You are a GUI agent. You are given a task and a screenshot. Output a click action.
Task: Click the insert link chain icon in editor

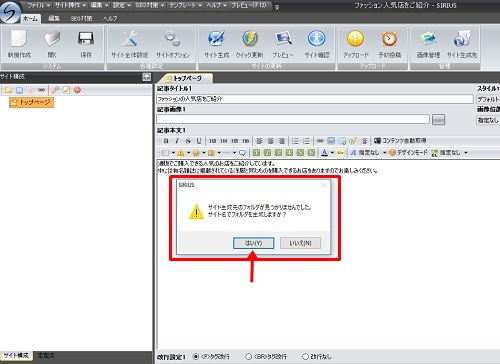pyautogui.click(x=320, y=141)
